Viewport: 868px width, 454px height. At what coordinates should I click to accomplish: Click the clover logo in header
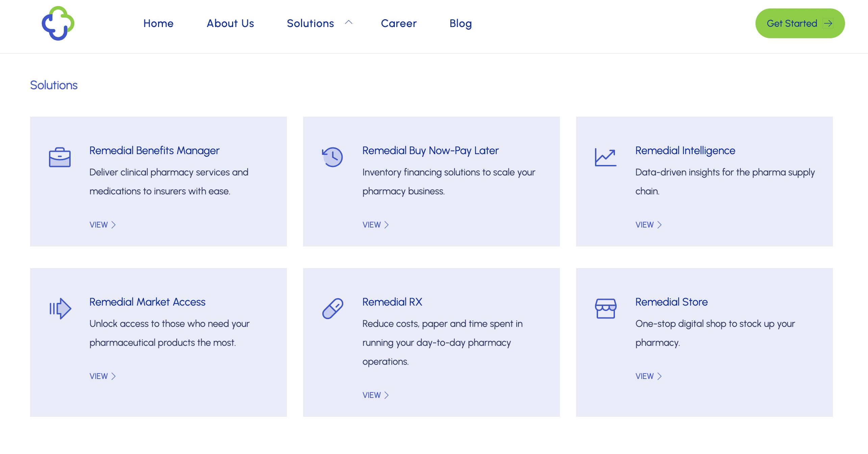tap(58, 23)
